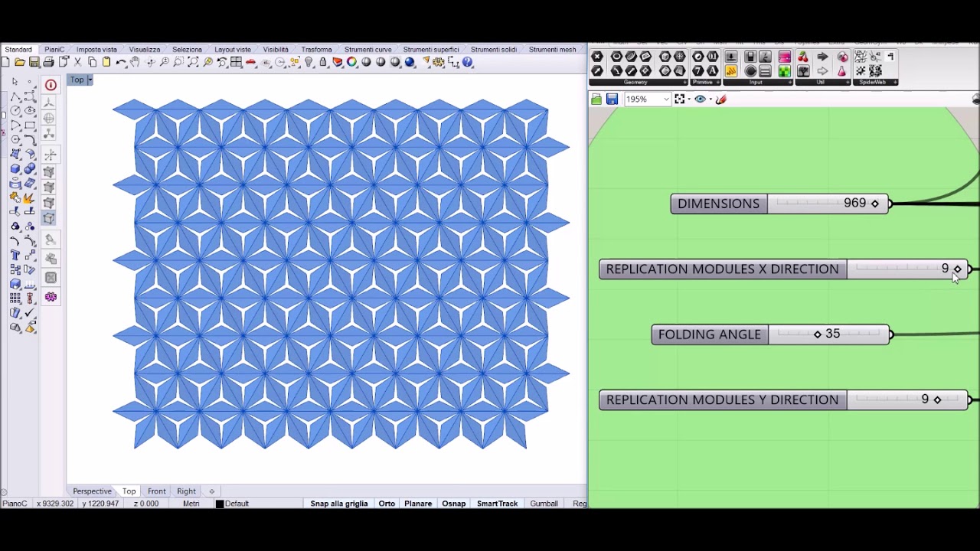Click the pink gear icon in left sidebar

[x=51, y=297]
